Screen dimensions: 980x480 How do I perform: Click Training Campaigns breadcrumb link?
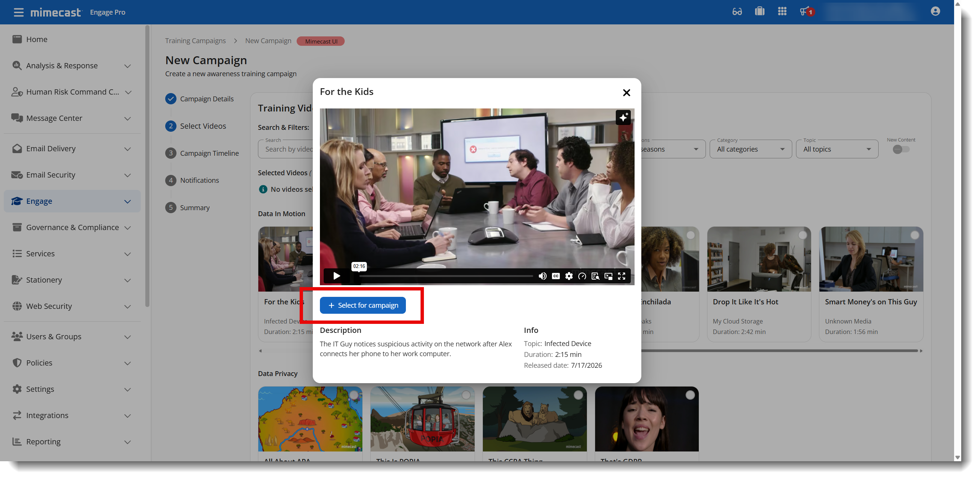coord(195,41)
